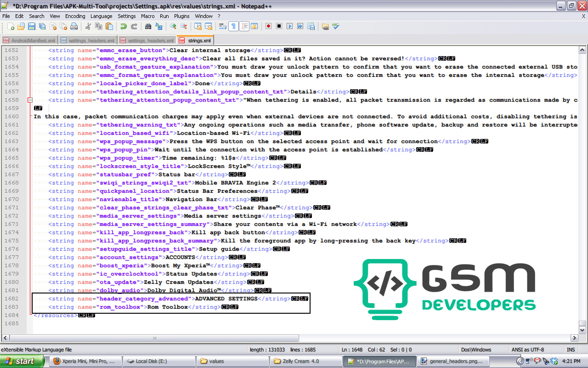Click the vertical scrollbar down arrow
Screen dimensions: 588x368
582,330
